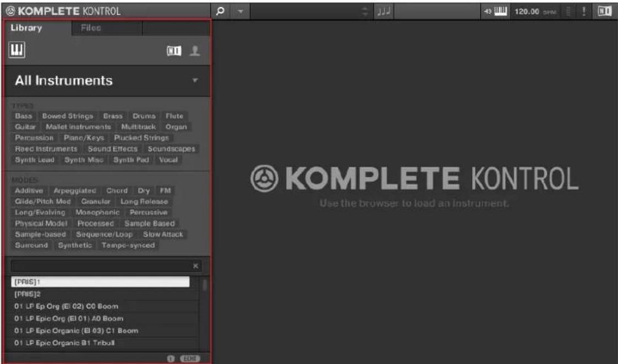The image size is (618, 364).
Task: Pick the Granular mode tag
Action: [96, 202]
